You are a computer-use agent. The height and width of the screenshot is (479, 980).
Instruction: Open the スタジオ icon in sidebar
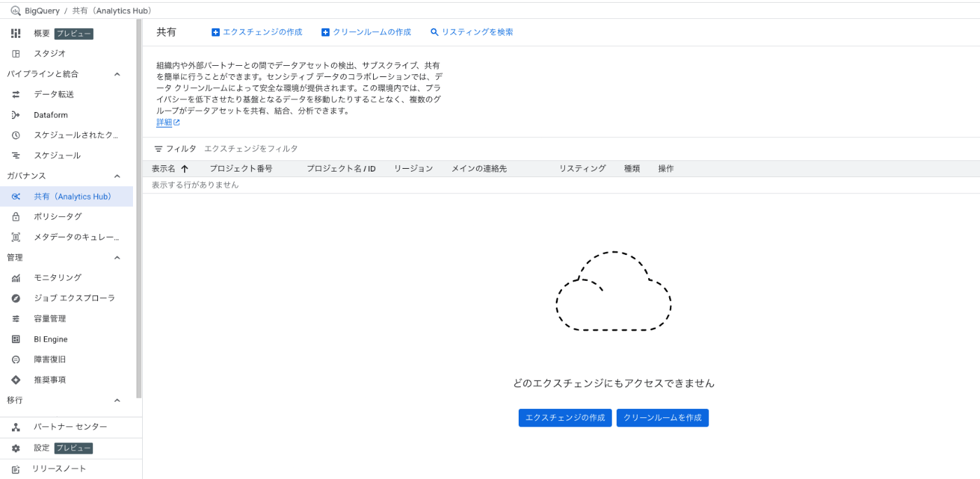[16, 54]
